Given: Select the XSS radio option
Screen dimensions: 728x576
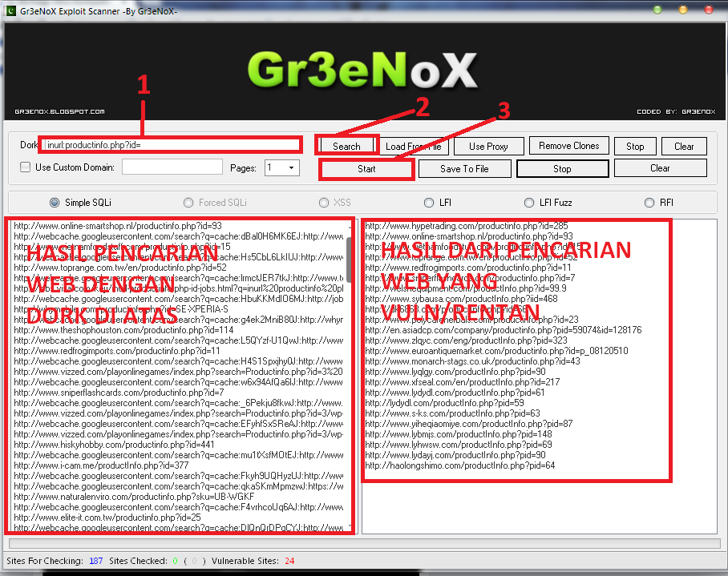Looking at the screenshot, I should (324, 203).
